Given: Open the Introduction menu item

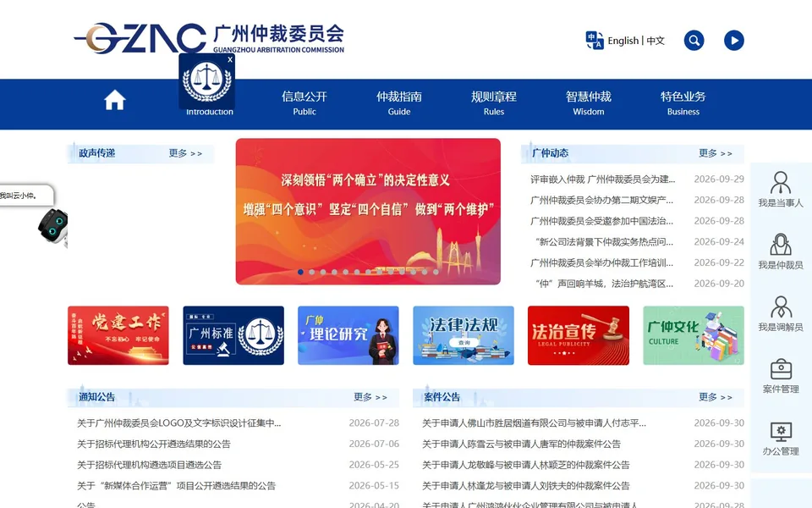Looking at the screenshot, I should pos(210,112).
